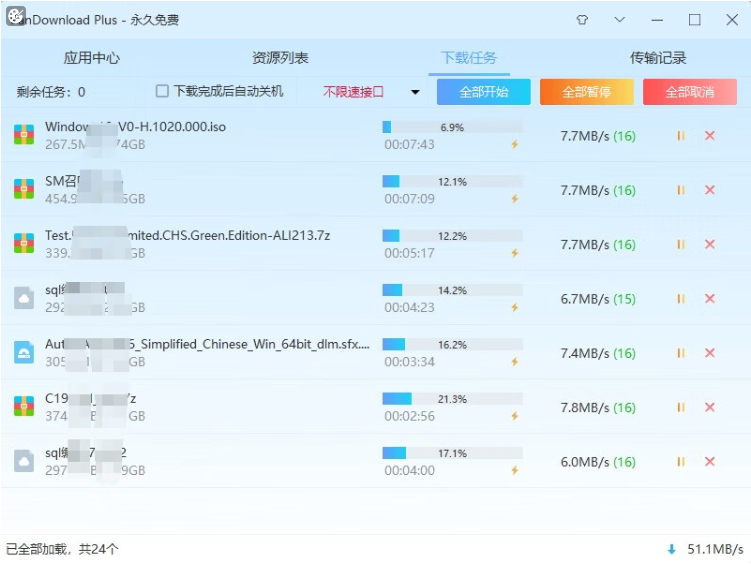Open the skin theme shirt icon

pyautogui.click(x=582, y=20)
